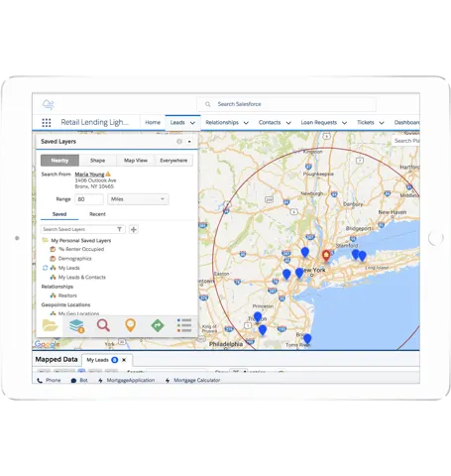Open the Tickets tab dropdown chevron
451x476 pixels.
(382, 123)
